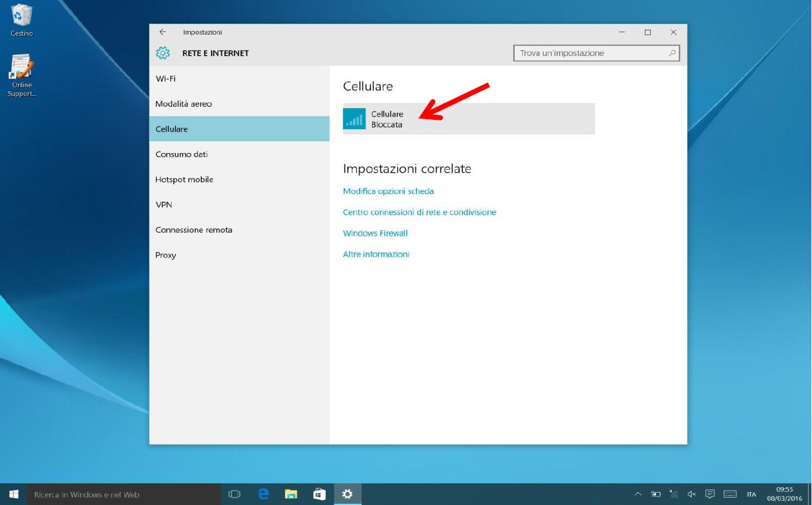Click the back arrow in Impostazioni window
The height and width of the screenshot is (505, 812).
coord(163,32)
